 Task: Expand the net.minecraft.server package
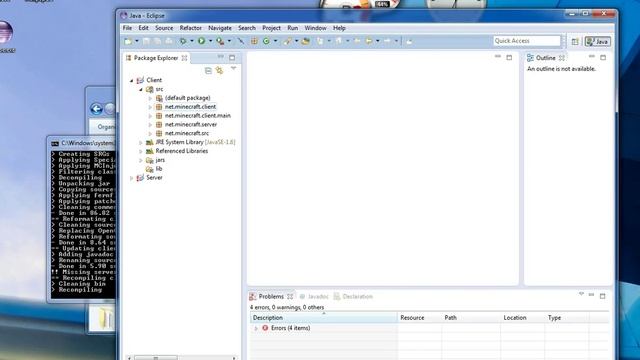[150, 125]
